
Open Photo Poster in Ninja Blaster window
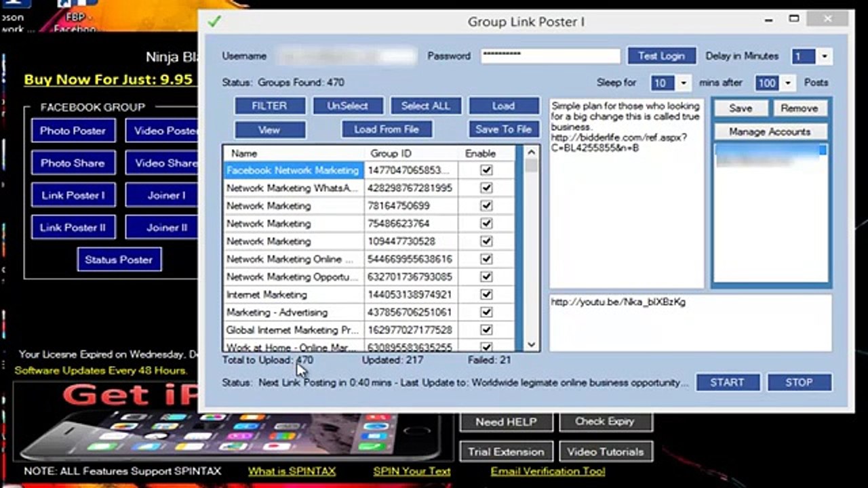(73, 131)
